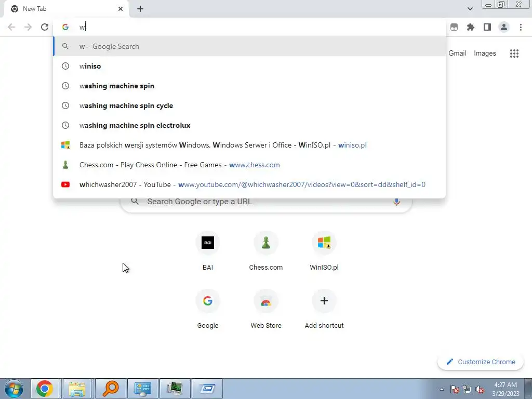Start voice search with the microphone
This screenshot has width=532, height=399.
[396, 202]
